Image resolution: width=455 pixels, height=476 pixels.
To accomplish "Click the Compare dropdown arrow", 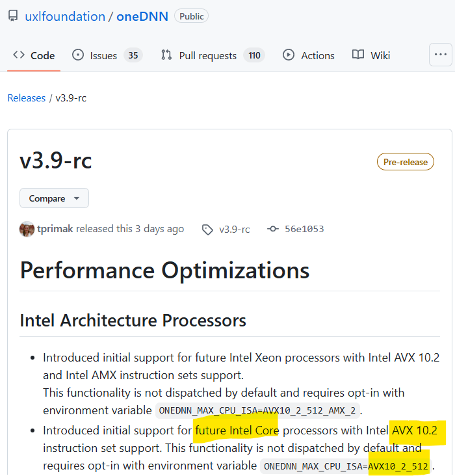I will click(77, 198).
